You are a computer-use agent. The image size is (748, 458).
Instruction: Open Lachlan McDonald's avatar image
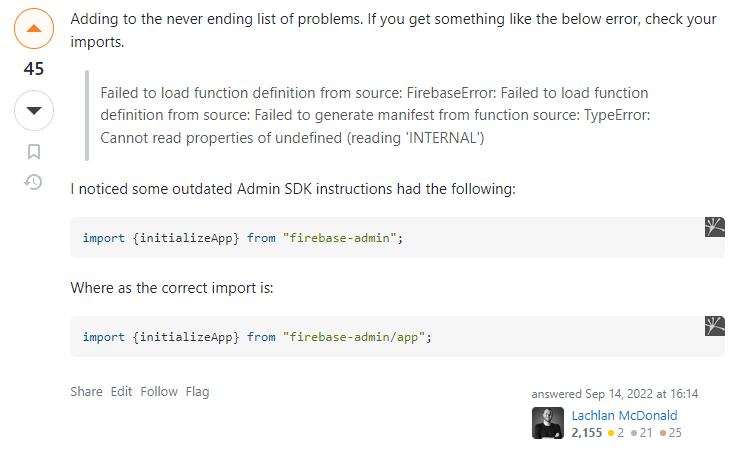[x=548, y=423]
